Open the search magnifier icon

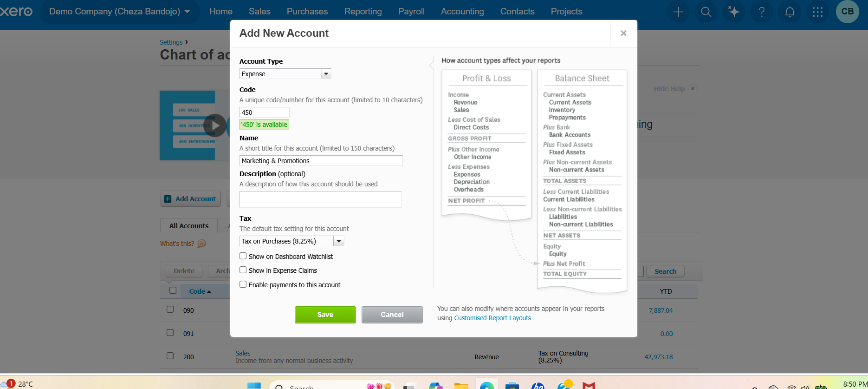click(706, 12)
